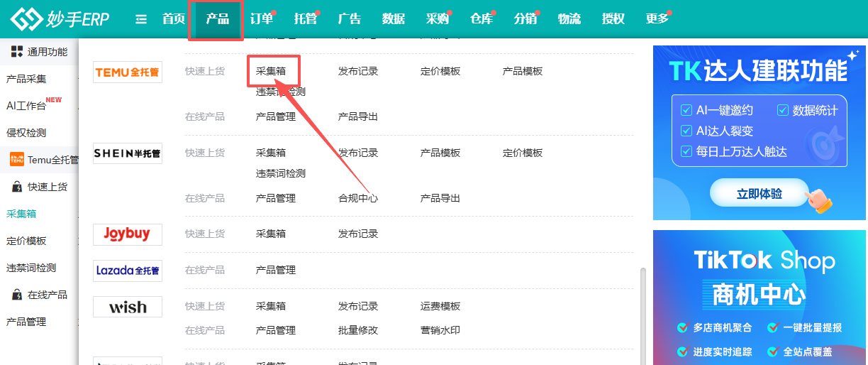868x365 pixels.
Task: Open the 订单 menu
Action: [262, 19]
